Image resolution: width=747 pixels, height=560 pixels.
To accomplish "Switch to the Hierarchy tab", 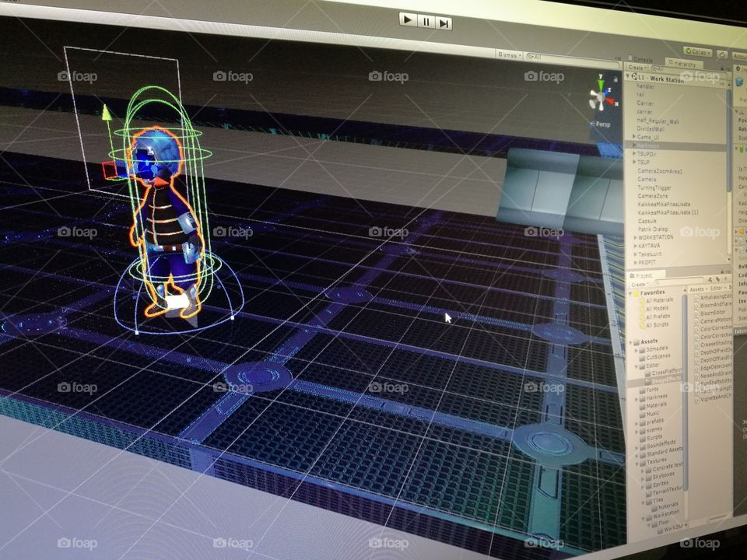I will [683, 61].
